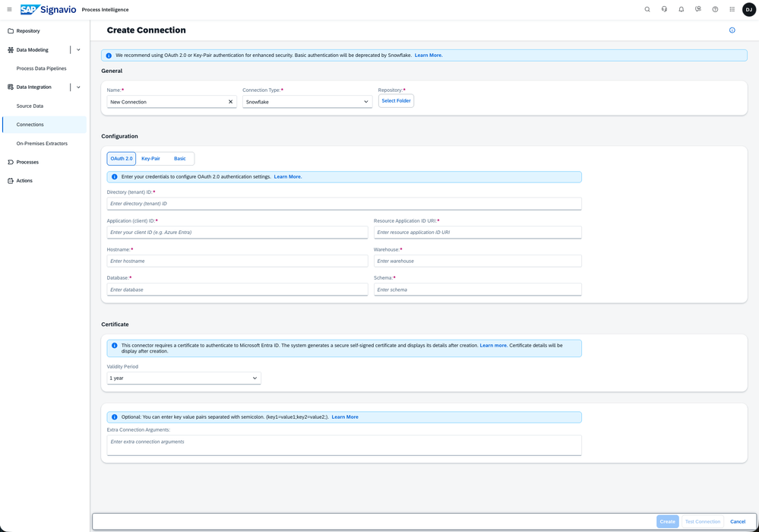Image resolution: width=759 pixels, height=532 pixels.
Task: Open the app launcher grid icon
Action: click(732, 9)
